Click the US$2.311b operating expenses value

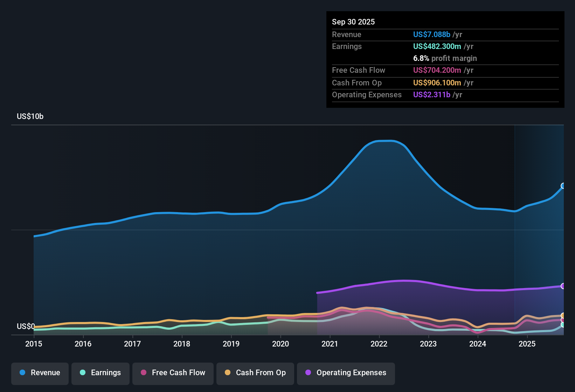(x=432, y=95)
